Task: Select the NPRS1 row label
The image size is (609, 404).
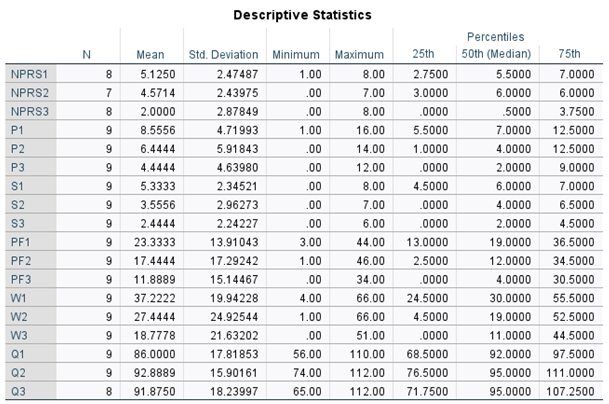Action: coord(28,74)
